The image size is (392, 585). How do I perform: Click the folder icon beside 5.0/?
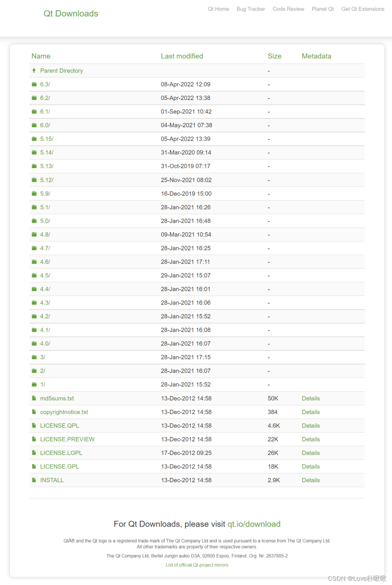[34, 221]
